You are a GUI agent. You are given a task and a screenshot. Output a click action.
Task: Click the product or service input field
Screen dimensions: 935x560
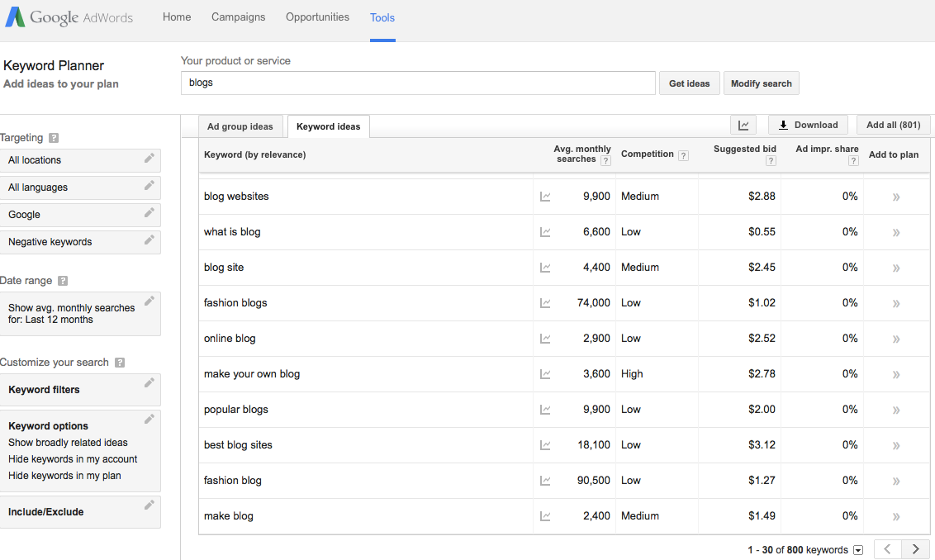tap(418, 83)
